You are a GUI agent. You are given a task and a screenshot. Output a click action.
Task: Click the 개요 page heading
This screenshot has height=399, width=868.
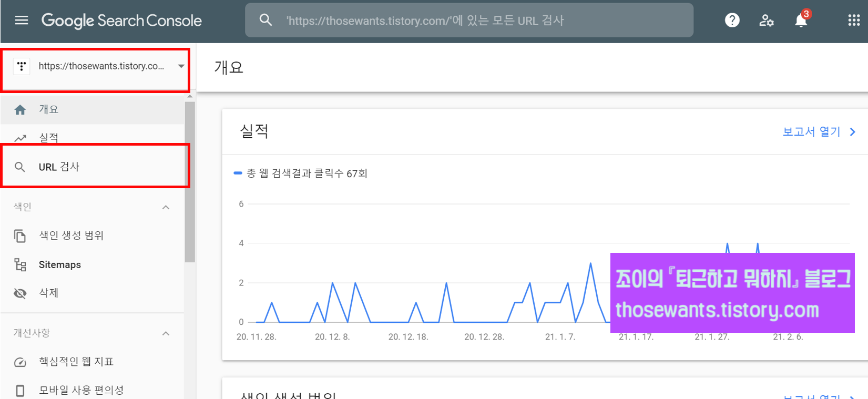(229, 67)
